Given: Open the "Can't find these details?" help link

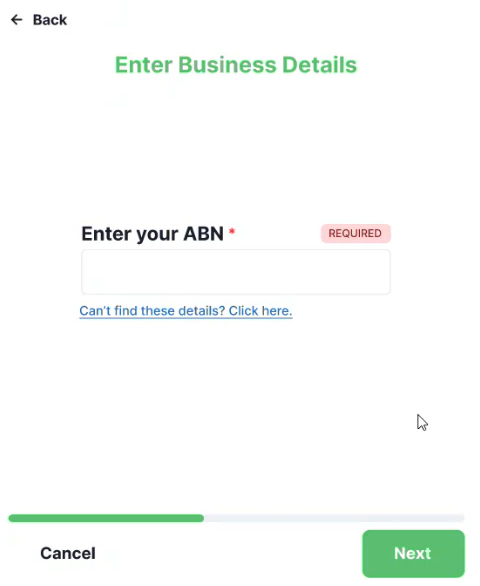Looking at the screenshot, I should pos(186,311).
